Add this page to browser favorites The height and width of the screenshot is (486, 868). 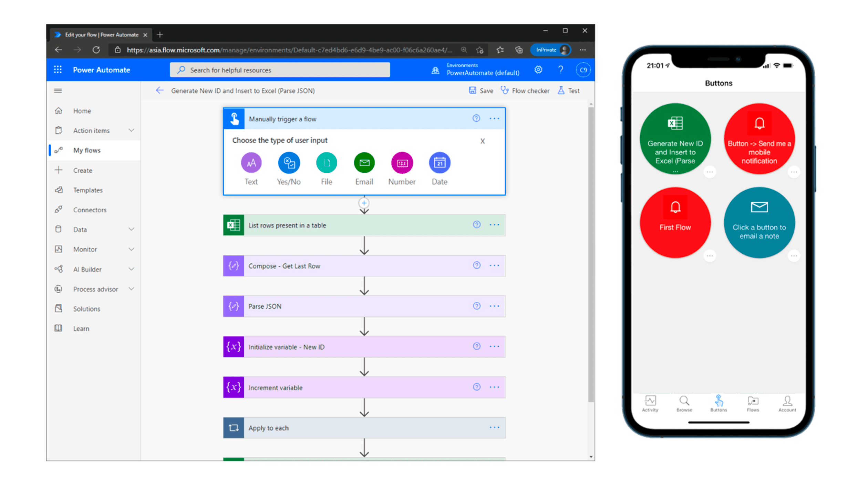480,50
